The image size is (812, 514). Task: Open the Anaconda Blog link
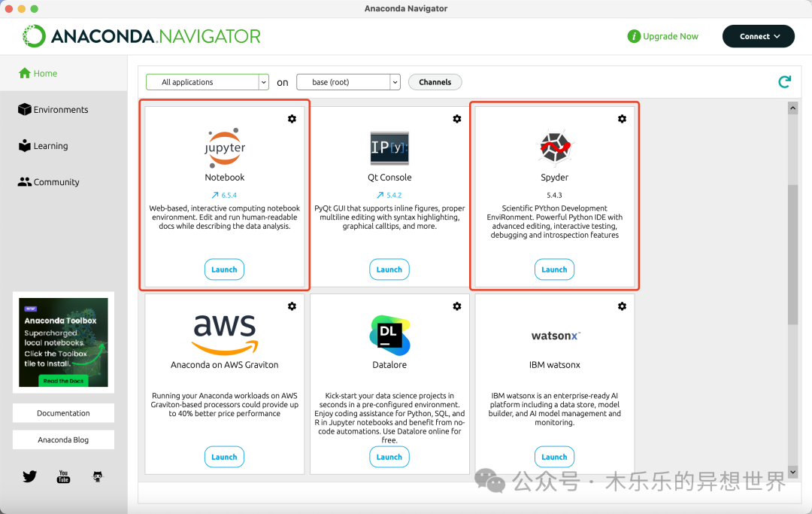click(63, 440)
